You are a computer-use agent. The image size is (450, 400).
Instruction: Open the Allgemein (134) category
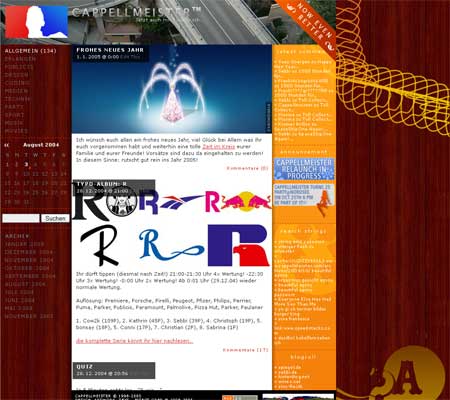[x=31, y=51]
